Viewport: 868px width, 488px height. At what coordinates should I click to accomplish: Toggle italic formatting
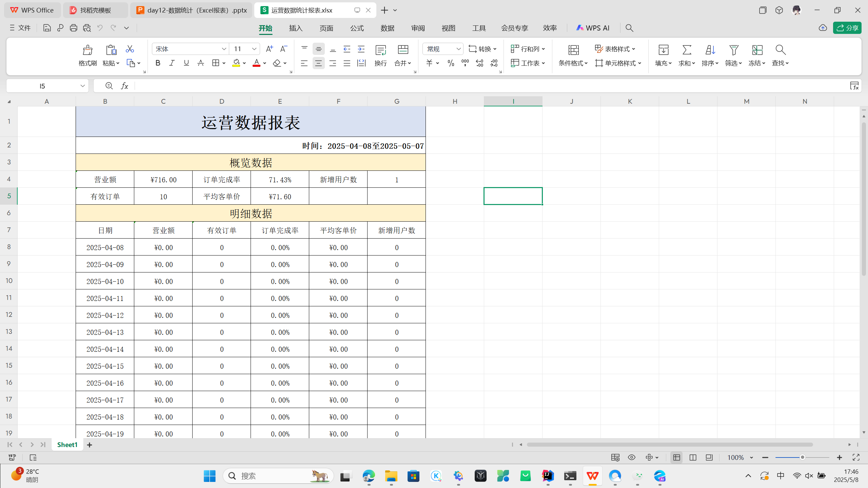point(172,63)
